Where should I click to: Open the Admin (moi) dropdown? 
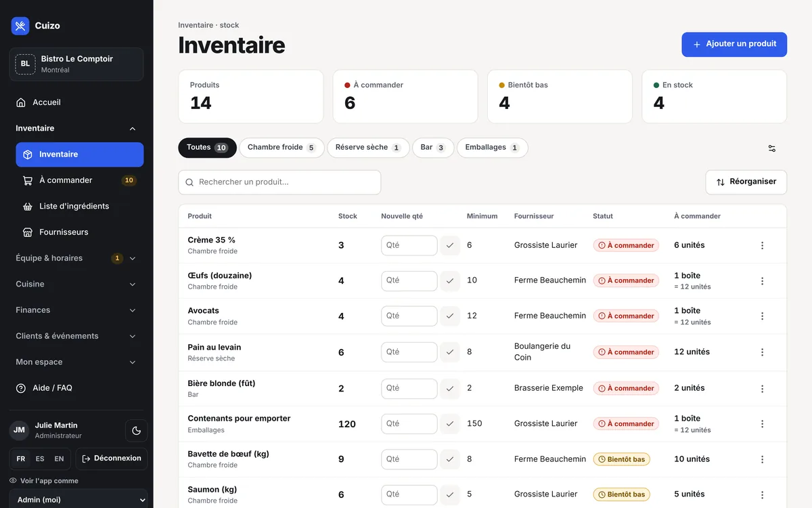point(78,500)
